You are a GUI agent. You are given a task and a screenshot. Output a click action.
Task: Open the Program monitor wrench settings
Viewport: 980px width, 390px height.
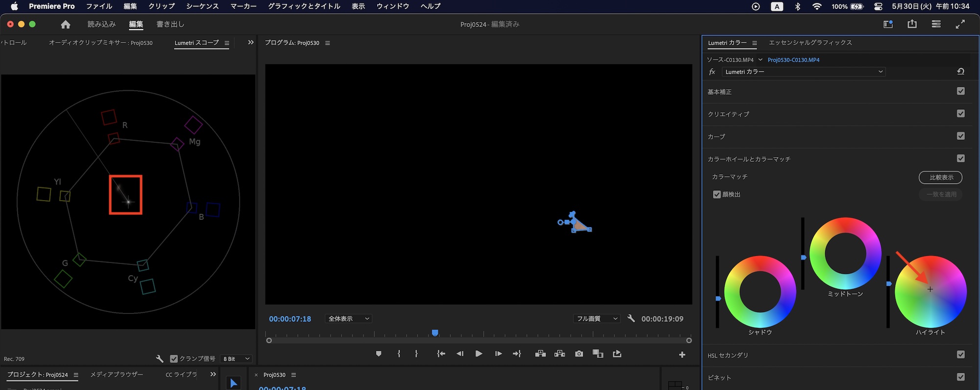tap(631, 318)
